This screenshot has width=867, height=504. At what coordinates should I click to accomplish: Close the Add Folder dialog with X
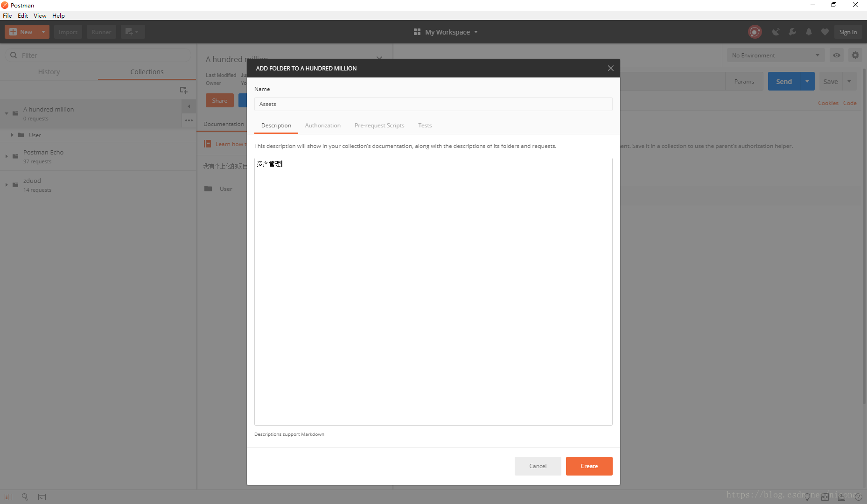tap(610, 68)
